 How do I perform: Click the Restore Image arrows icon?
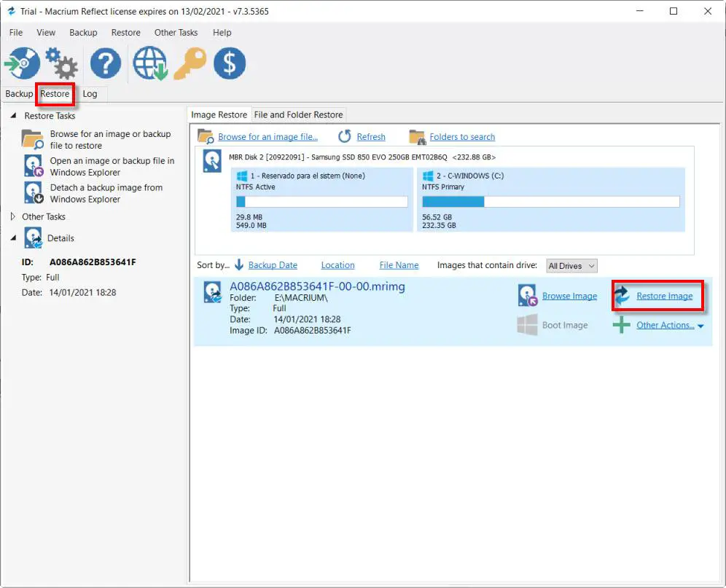[x=622, y=295]
